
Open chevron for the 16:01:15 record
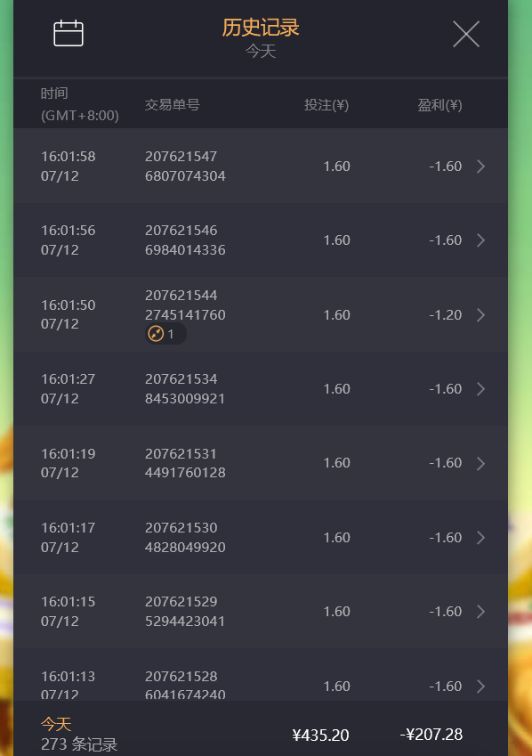pos(480,612)
